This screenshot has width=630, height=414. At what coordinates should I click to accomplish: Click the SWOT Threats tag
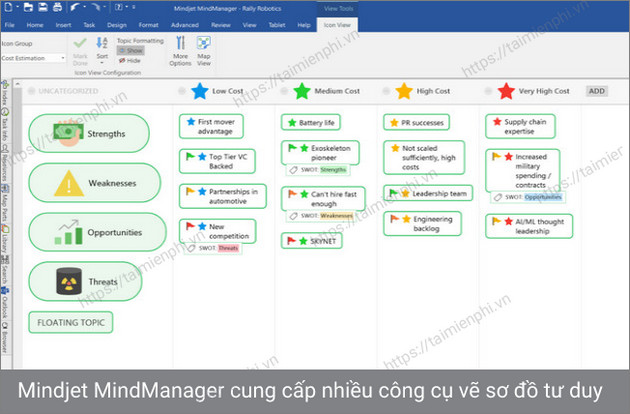pos(213,248)
